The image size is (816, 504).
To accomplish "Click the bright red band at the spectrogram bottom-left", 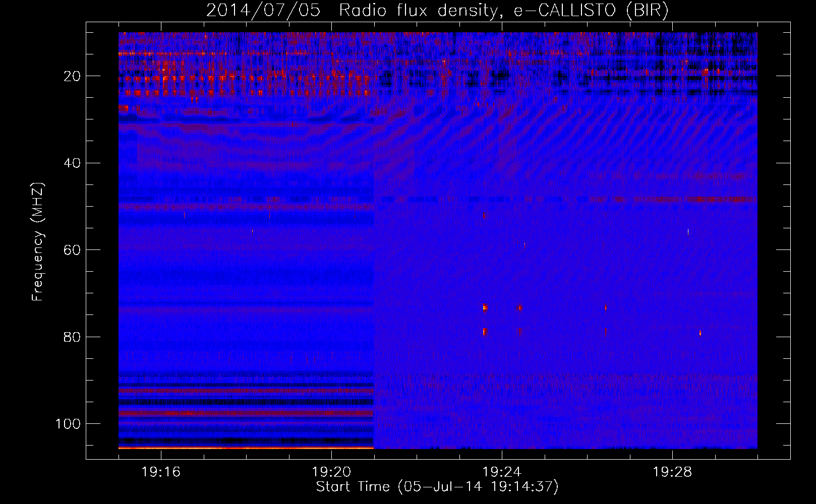I will pyautogui.click(x=246, y=448).
